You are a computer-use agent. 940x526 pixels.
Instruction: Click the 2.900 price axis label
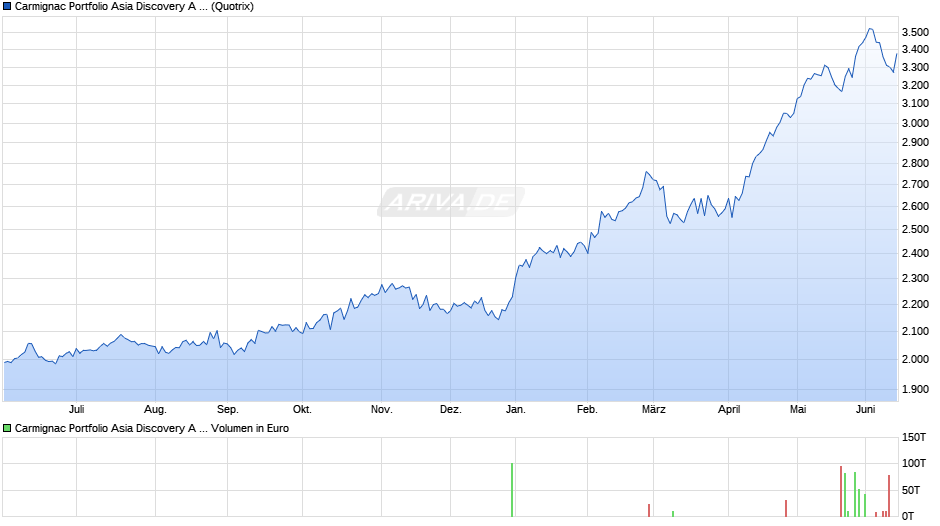[x=915, y=142]
